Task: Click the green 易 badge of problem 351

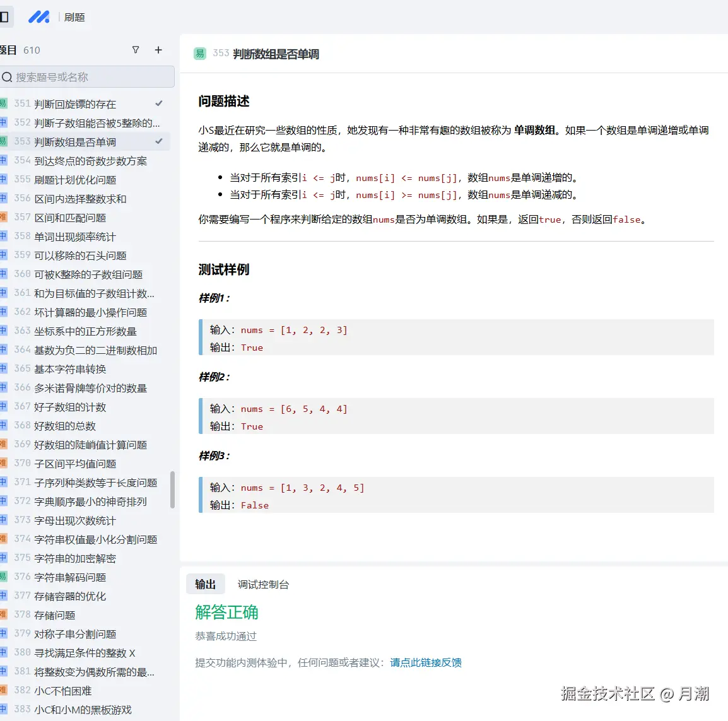Action: 4,103
